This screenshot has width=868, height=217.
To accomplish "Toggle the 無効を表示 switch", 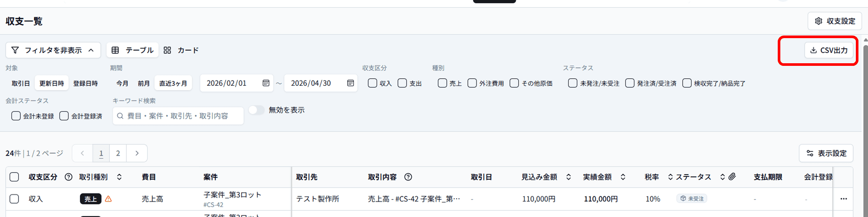I will [x=256, y=110].
